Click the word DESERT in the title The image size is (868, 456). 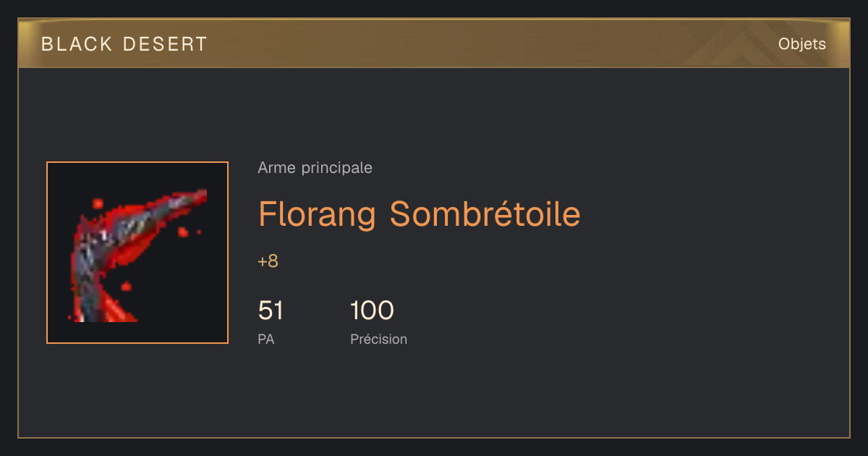165,44
